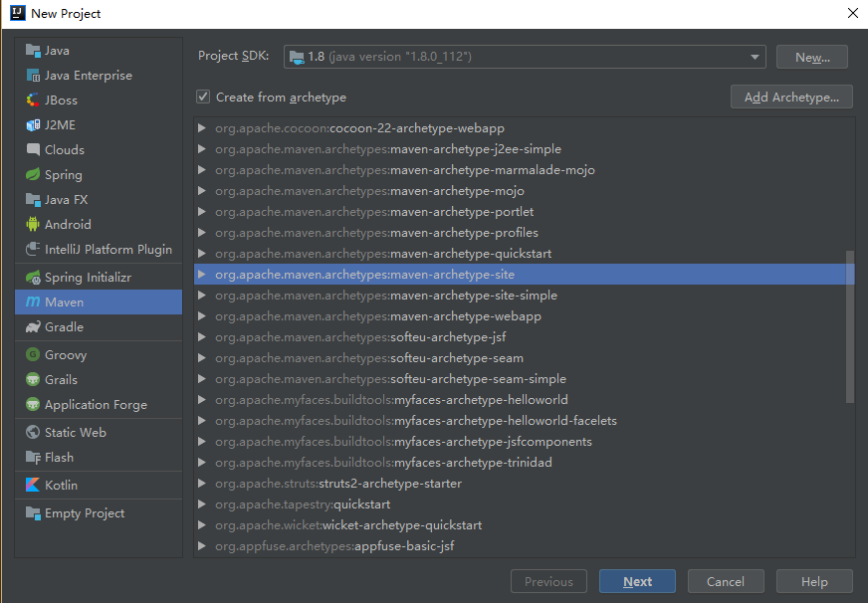Click the archetype list vertical scrollbar

click(x=850, y=326)
